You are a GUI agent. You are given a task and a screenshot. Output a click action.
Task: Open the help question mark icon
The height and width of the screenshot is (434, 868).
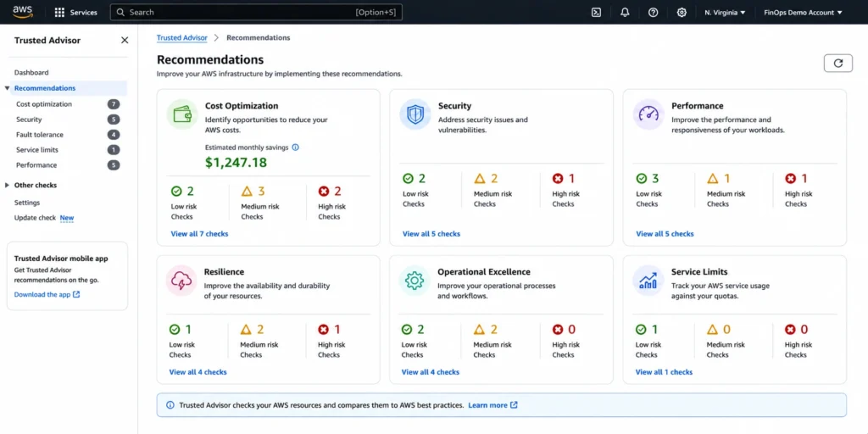point(654,12)
